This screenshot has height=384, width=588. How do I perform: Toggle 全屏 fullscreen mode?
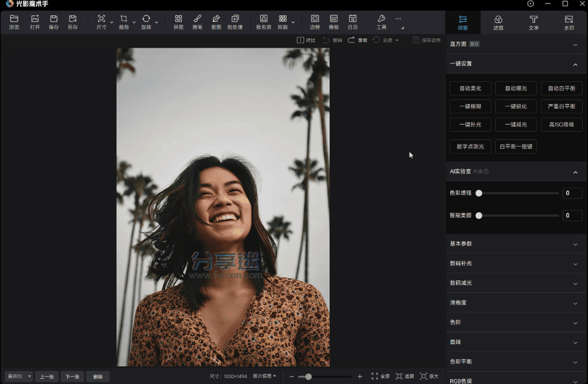click(380, 376)
